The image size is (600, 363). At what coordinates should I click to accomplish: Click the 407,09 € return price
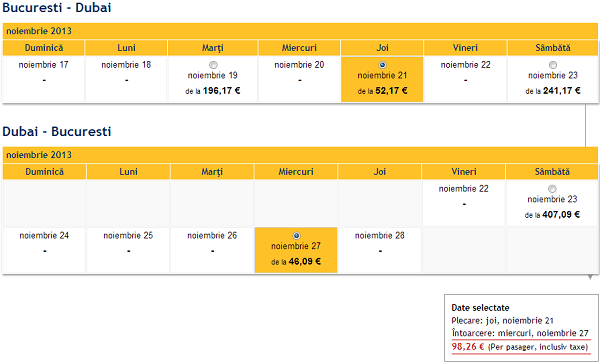[x=561, y=215]
